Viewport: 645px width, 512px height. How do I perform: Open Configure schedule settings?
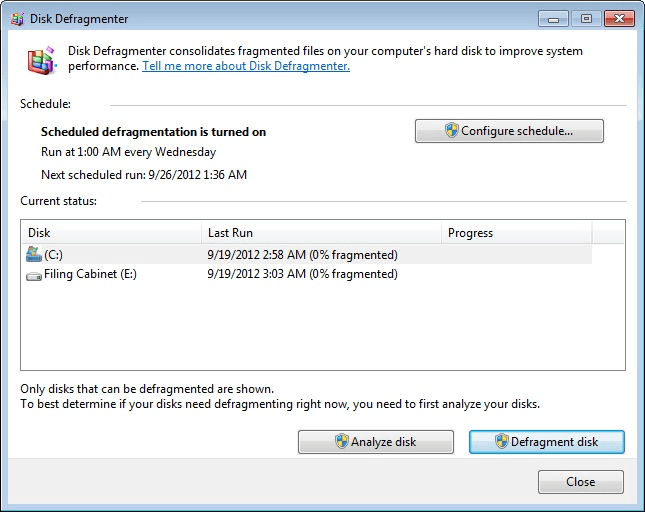click(x=509, y=131)
